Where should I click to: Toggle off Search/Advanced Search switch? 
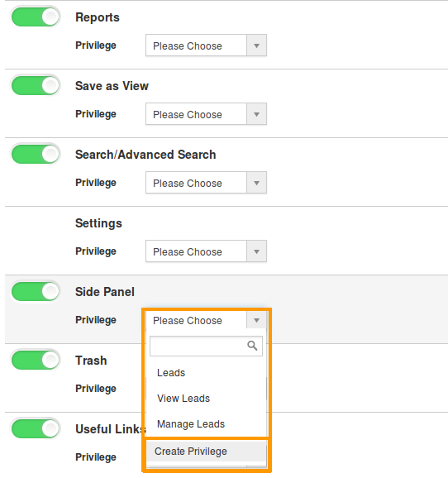(x=36, y=154)
